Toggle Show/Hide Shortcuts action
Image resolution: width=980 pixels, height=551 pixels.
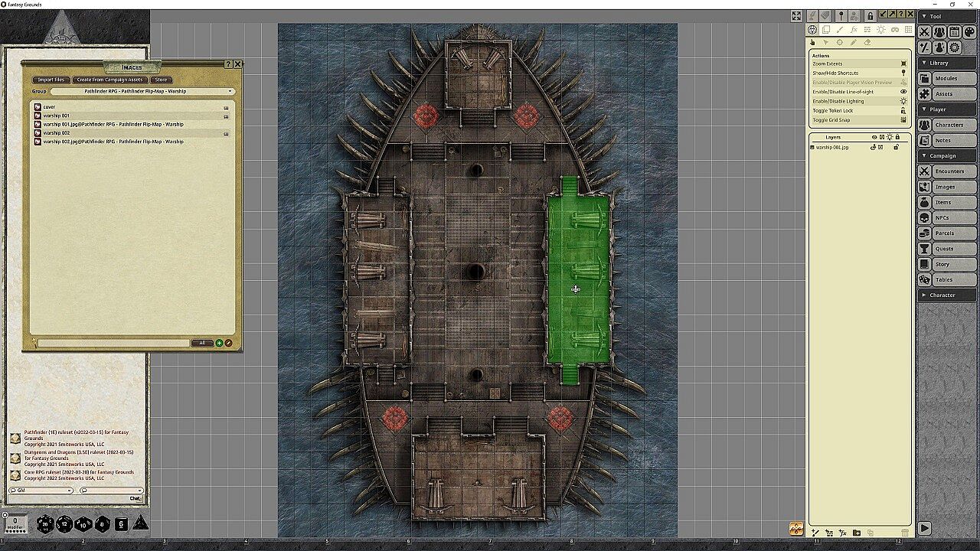coord(859,73)
